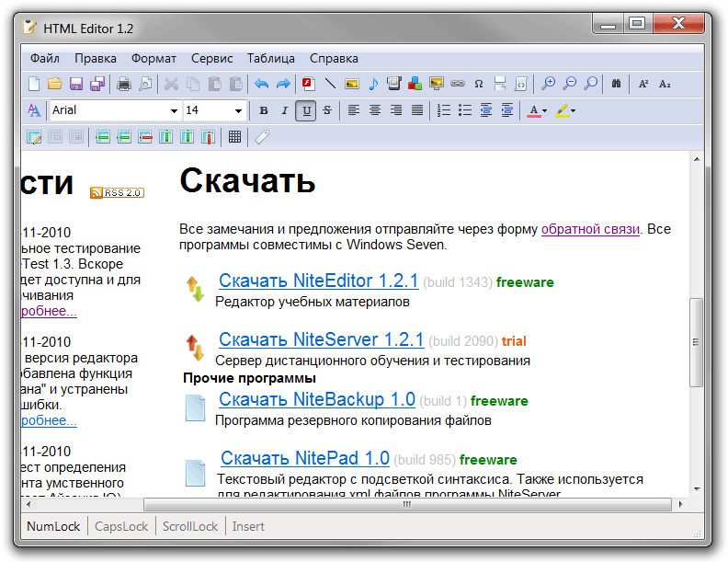
Task: Open the Формат menu
Action: (x=154, y=59)
